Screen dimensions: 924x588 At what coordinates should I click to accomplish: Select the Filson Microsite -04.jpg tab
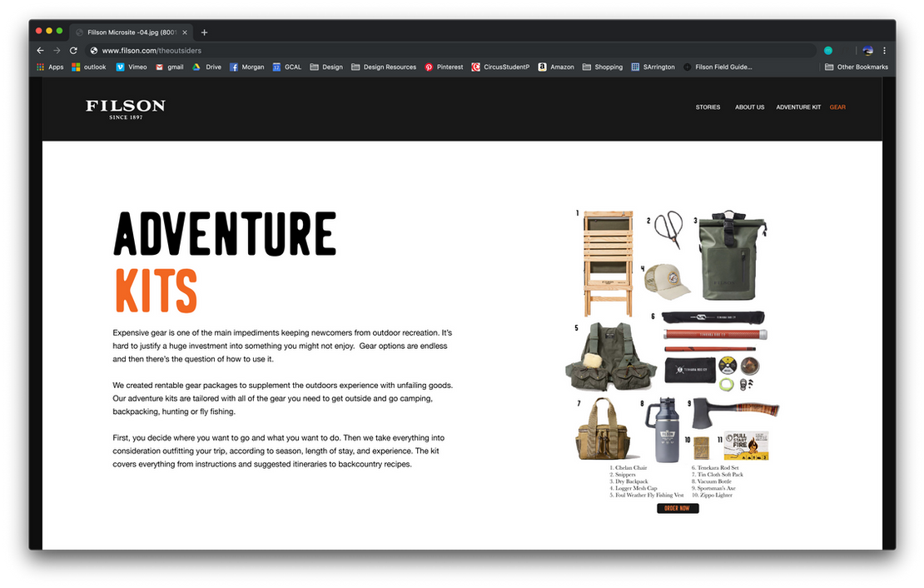coord(131,32)
